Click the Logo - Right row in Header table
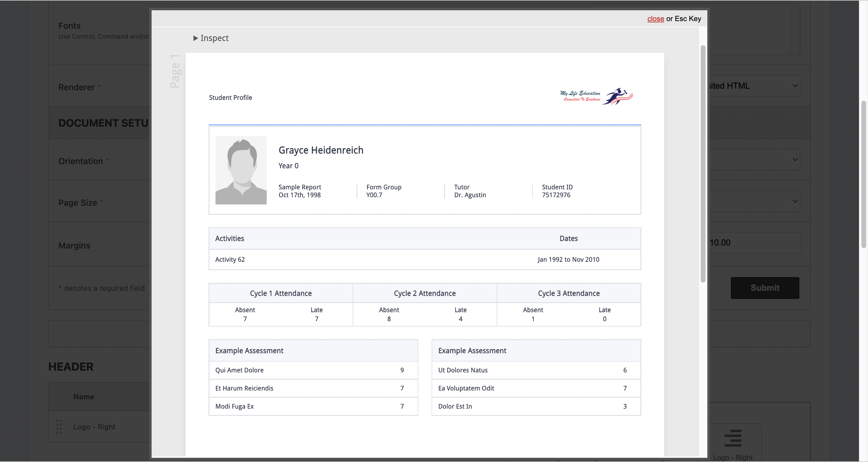868x462 pixels. click(99, 427)
